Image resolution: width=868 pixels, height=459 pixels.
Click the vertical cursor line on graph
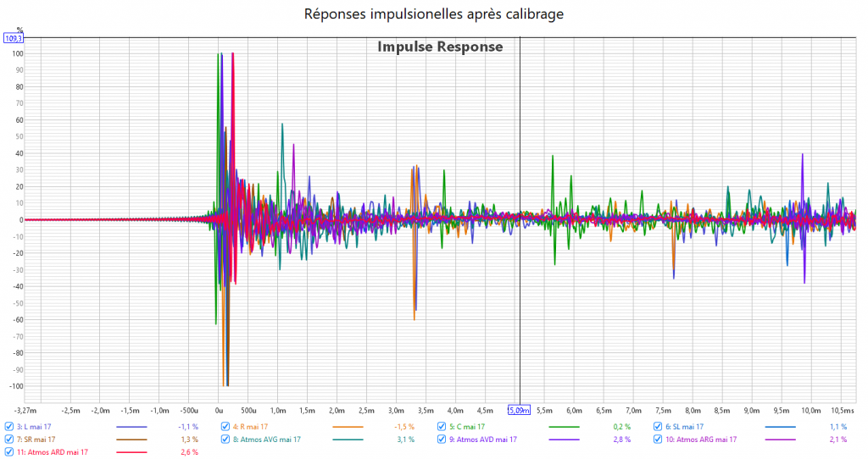tap(520, 254)
